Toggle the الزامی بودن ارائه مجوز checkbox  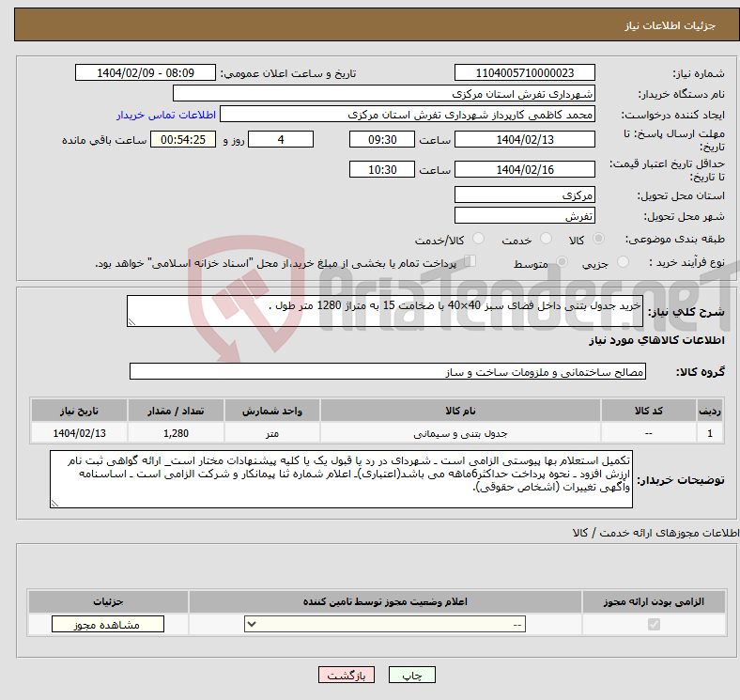(654, 625)
